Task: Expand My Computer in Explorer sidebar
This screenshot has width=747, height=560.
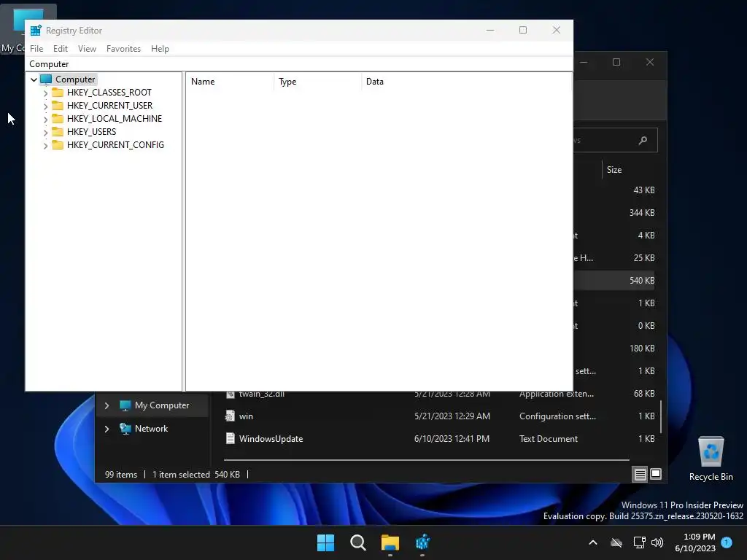Action: (107, 405)
